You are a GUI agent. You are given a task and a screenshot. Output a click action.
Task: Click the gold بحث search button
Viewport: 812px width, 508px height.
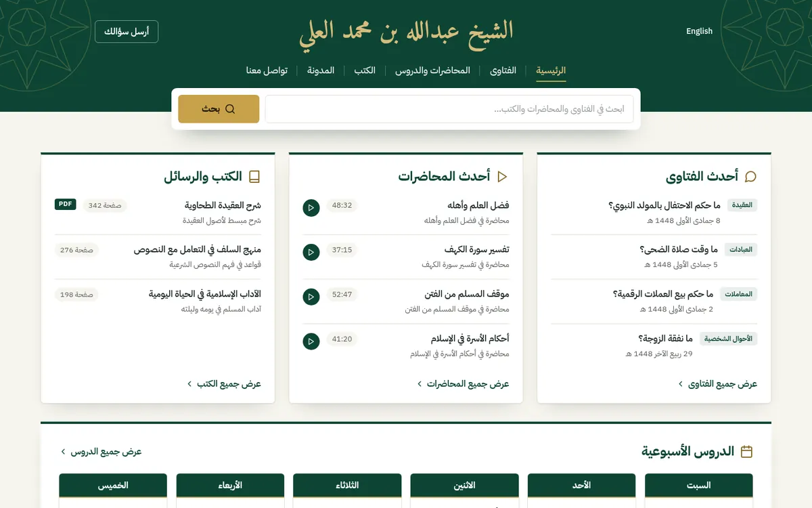pyautogui.click(x=219, y=109)
